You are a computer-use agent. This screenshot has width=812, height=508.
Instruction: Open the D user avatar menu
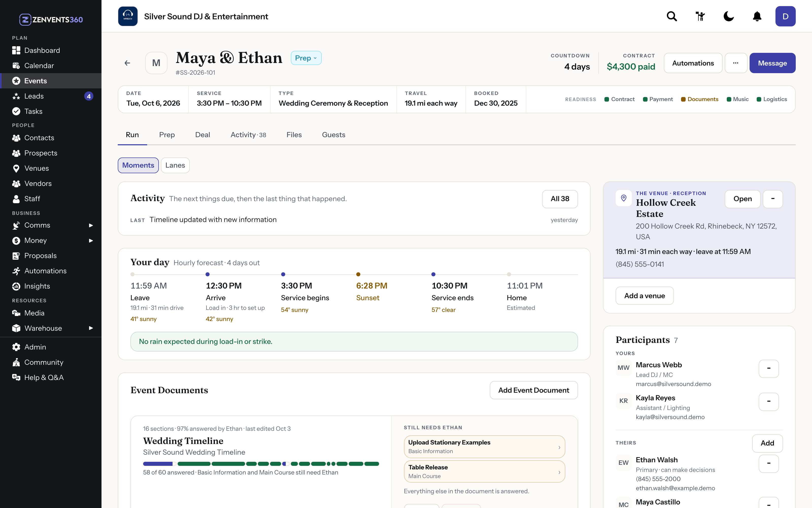coord(785,16)
